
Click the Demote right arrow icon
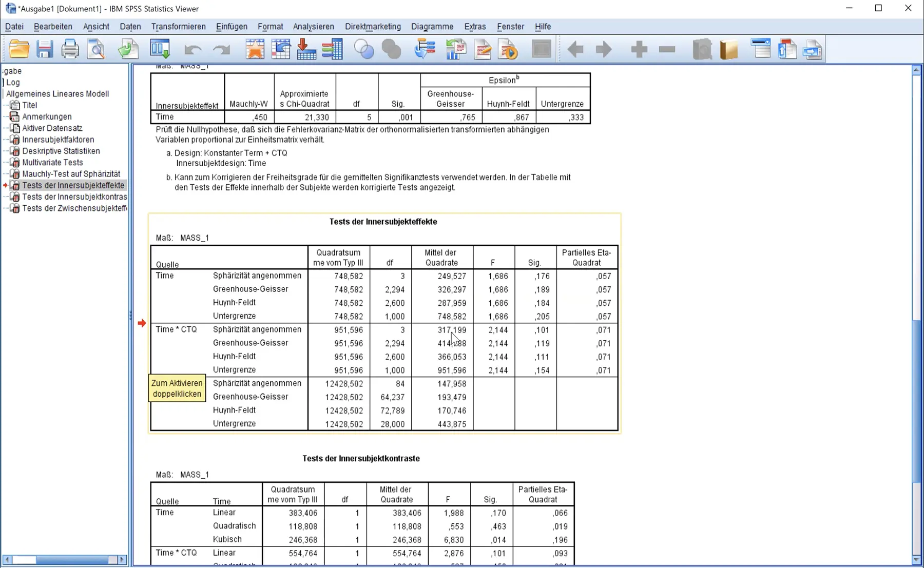pos(604,49)
